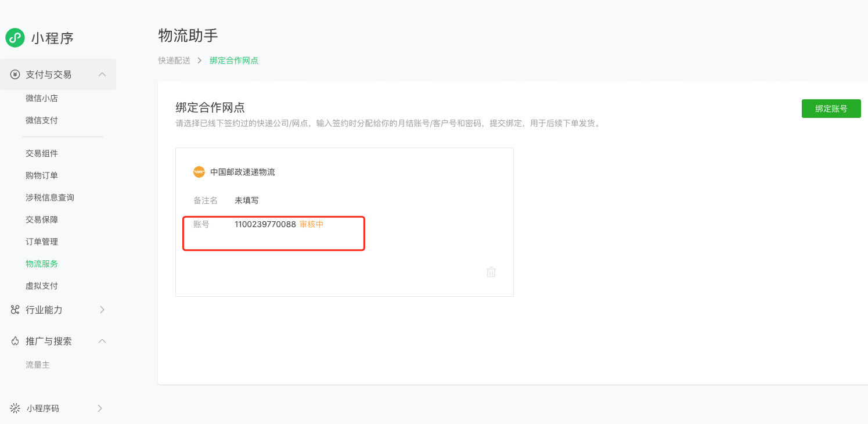Click the 绑定合作网点 section heading
Viewport: 868px width, 424px height.
210,107
